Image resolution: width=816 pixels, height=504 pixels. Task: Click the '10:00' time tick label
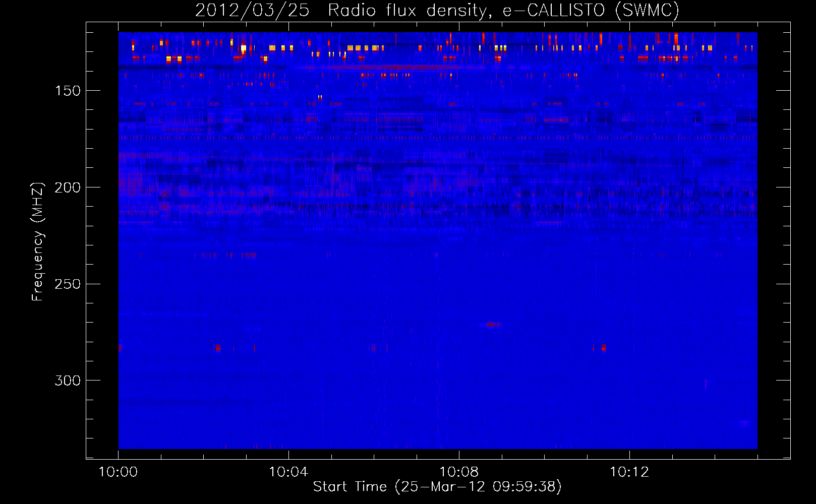(118, 472)
